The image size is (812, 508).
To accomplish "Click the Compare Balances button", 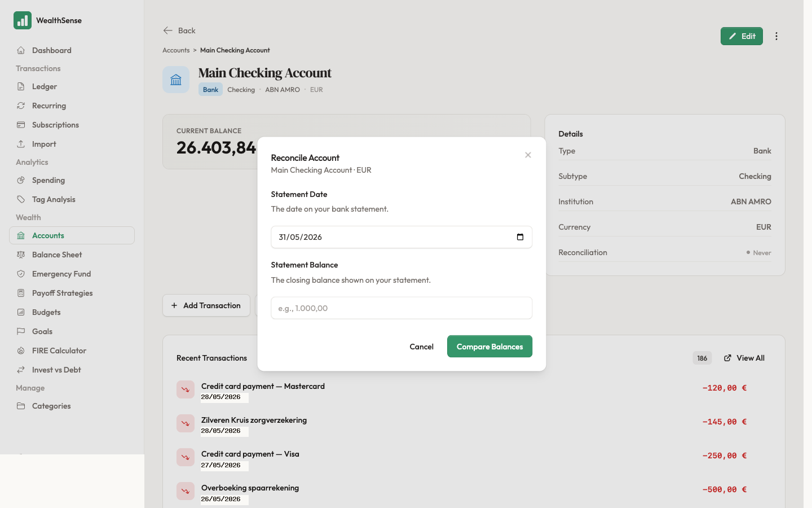I will (489, 347).
